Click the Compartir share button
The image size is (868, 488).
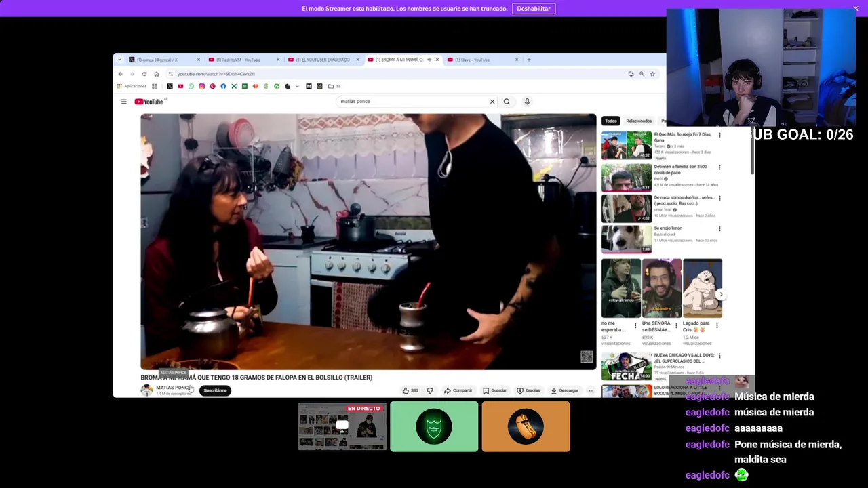[458, 390]
